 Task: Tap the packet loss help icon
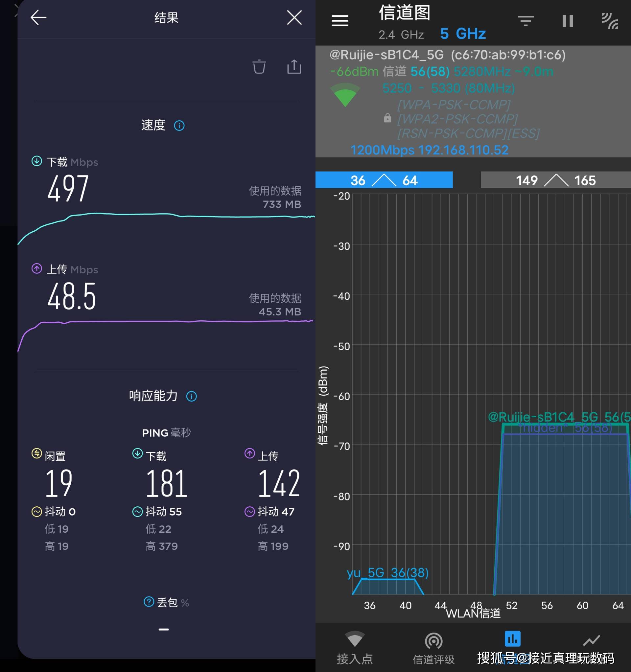149,602
